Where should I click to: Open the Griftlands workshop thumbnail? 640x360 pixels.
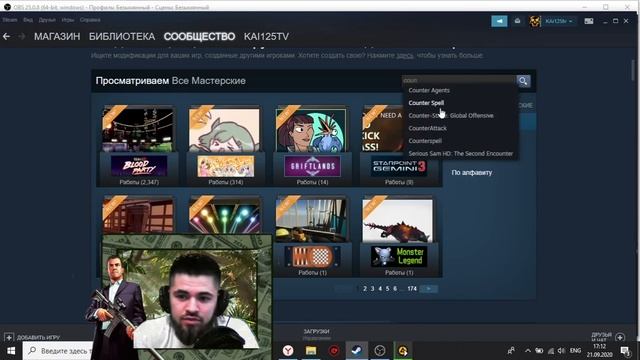click(x=311, y=130)
